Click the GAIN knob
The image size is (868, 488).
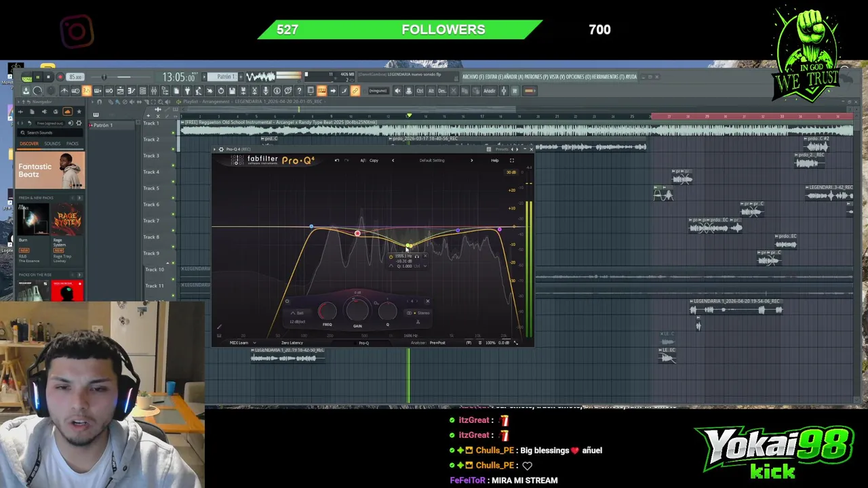pos(357,310)
